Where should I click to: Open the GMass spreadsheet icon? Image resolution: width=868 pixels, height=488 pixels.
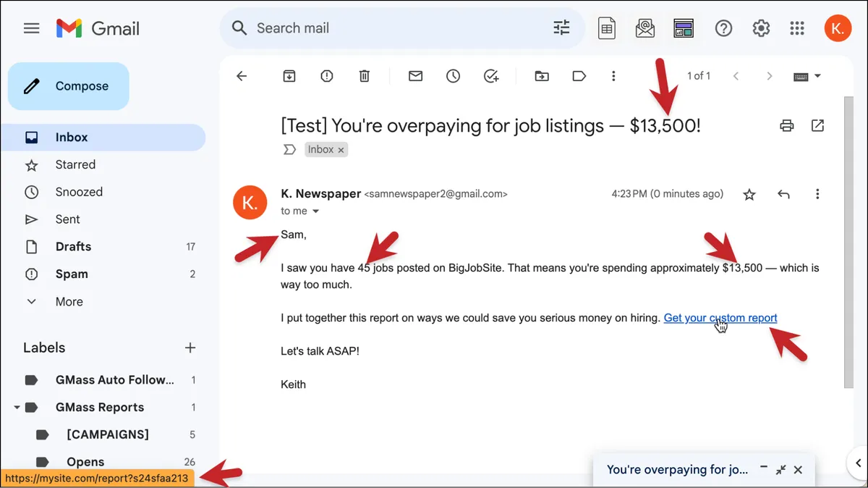point(607,28)
